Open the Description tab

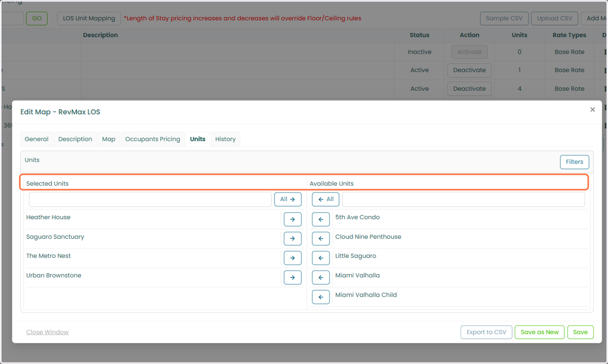click(75, 139)
